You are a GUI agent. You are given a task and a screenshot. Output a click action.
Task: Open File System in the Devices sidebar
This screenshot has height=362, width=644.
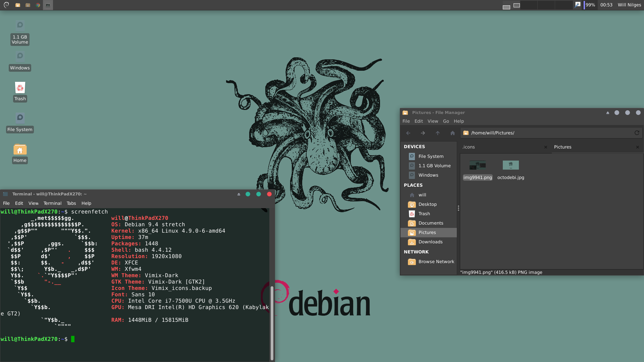pos(429,157)
